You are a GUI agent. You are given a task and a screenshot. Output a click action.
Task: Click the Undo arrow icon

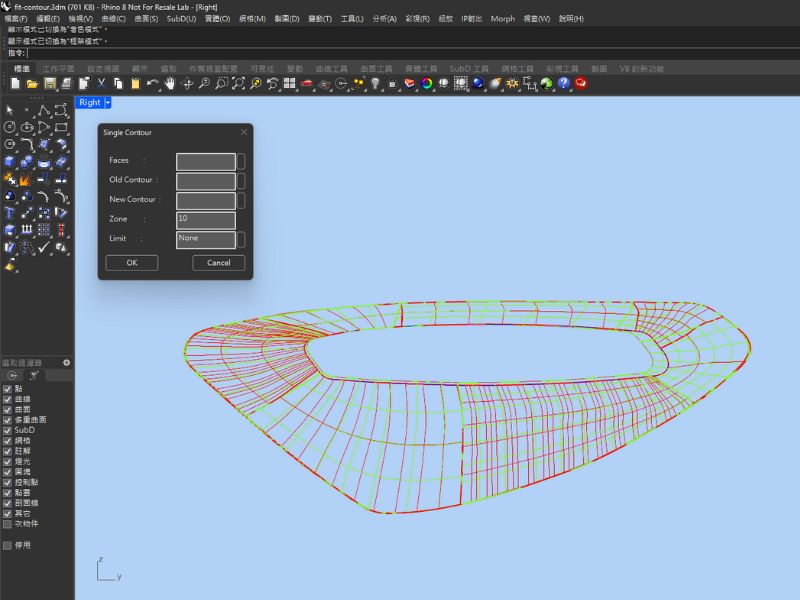coord(152,84)
